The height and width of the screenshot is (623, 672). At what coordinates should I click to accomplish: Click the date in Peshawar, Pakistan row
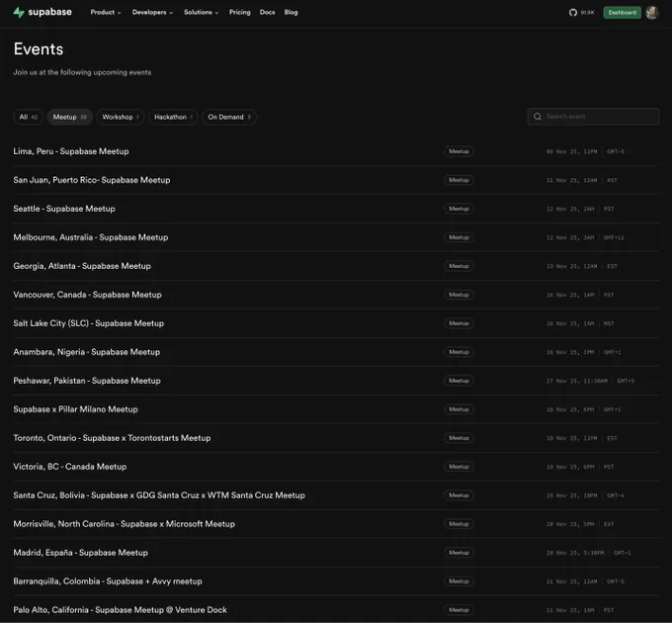pyautogui.click(x=577, y=381)
